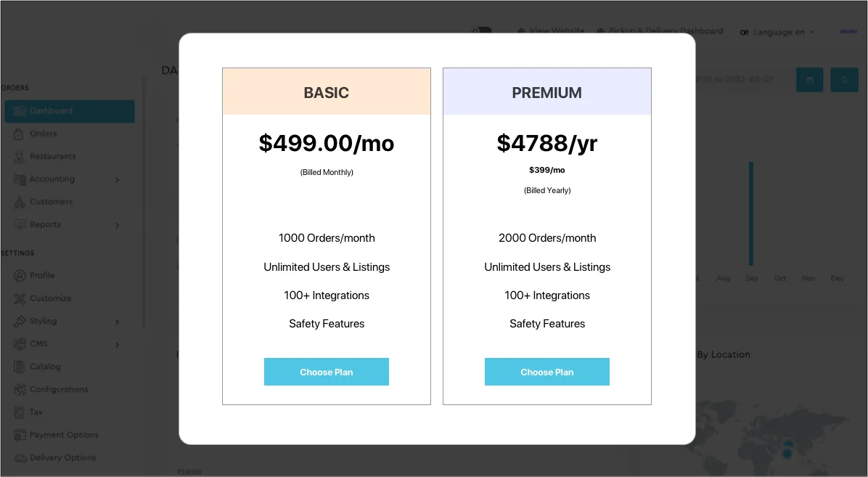This screenshot has width=868, height=477.
Task: Click the Configurations gear icon
Action: [19, 389]
